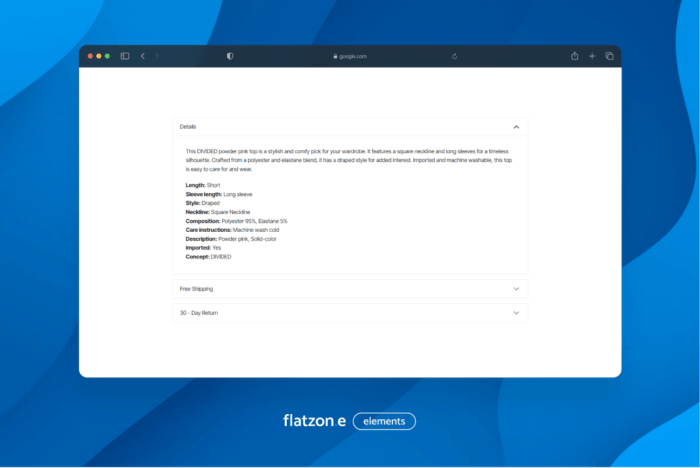This screenshot has height=468, width=700.
Task: Click the lock icon beside google.com
Action: point(335,57)
